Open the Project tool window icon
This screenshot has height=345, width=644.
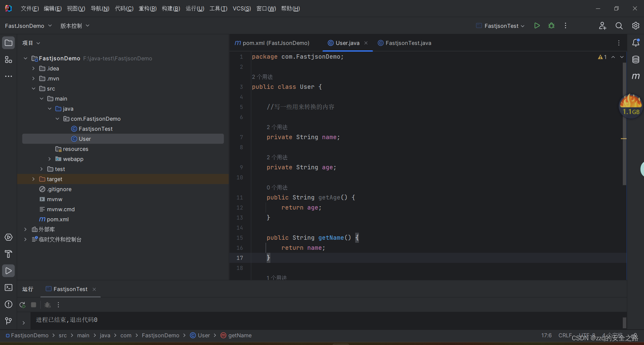coord(8,43)
